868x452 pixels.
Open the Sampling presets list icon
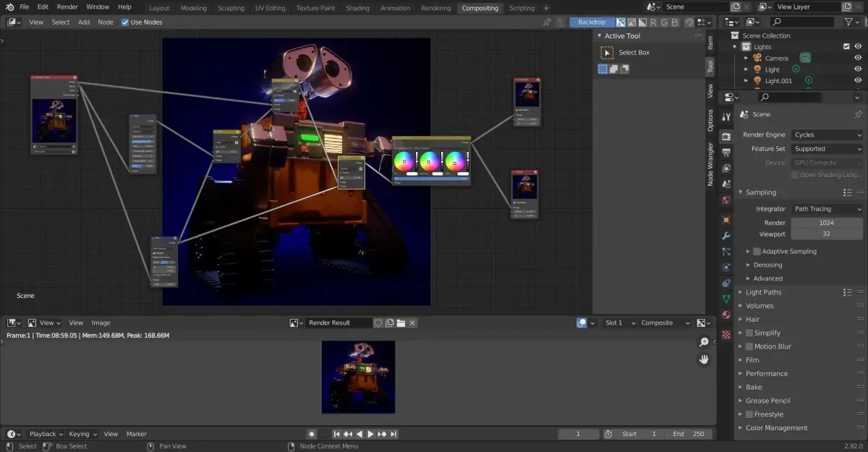tap(847, 192)
